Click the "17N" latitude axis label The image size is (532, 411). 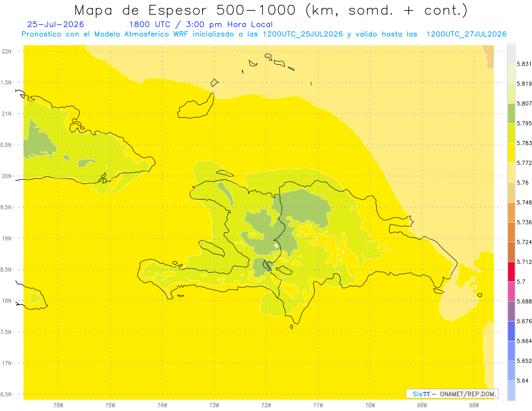coord(7,363)
